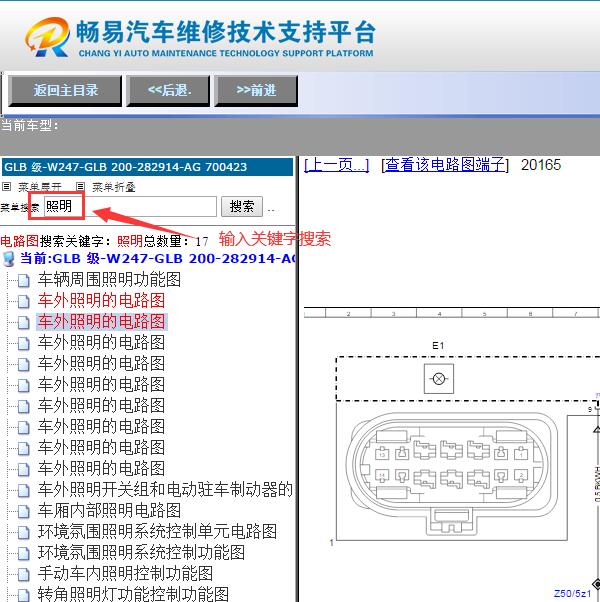Open the 查看该电路图端子 link
The width and height of the screenshot is (600, 602).
click(x=445, y=165)
